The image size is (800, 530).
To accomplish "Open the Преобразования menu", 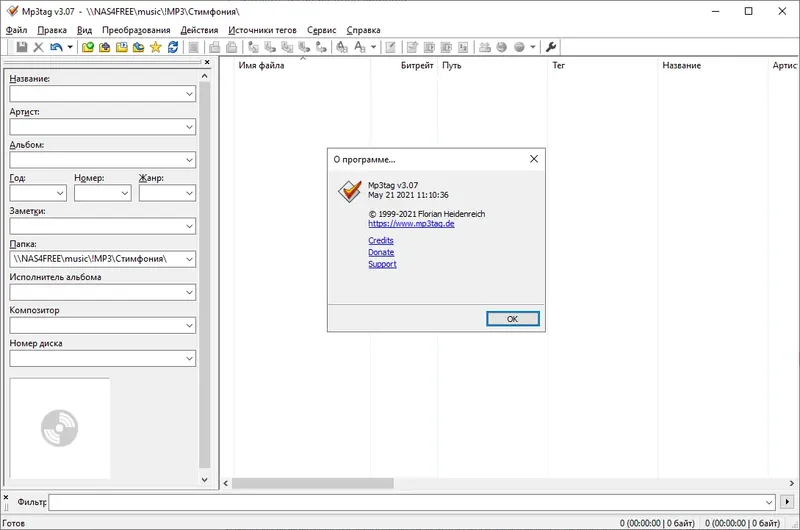I will tap(136, 30).
